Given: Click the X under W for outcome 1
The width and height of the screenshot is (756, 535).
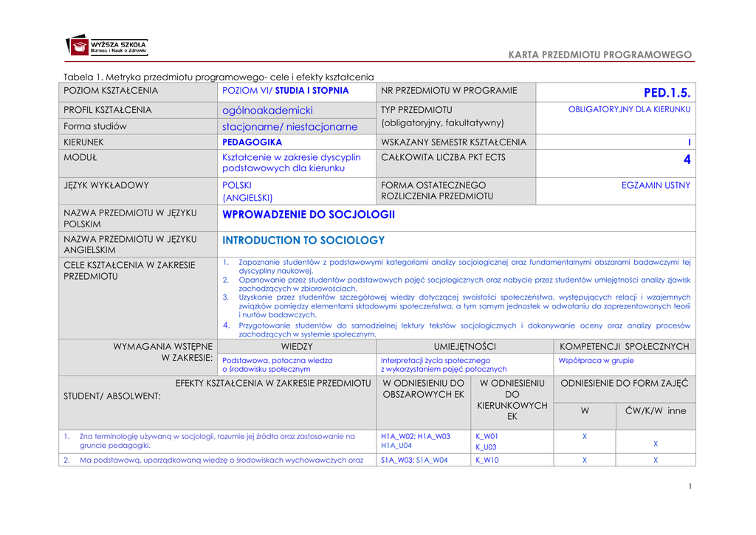Looking at the screenshot, I should 584,437.
